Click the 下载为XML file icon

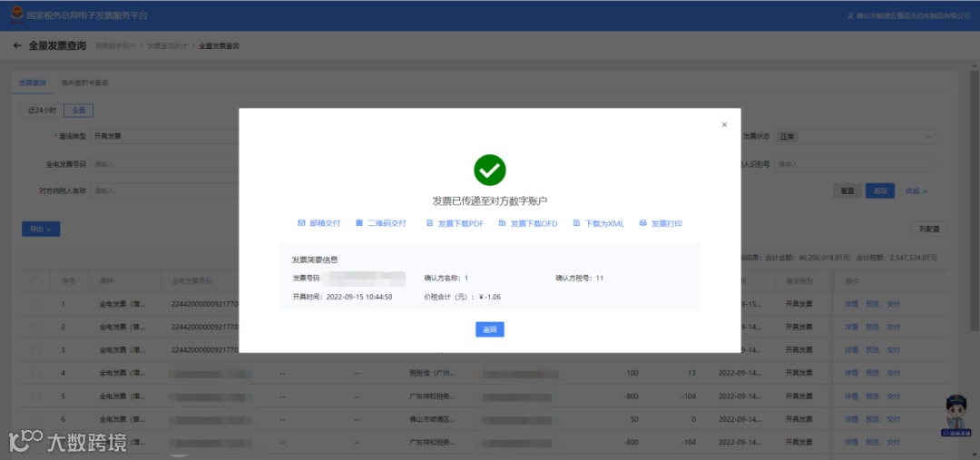coord(576,223)
